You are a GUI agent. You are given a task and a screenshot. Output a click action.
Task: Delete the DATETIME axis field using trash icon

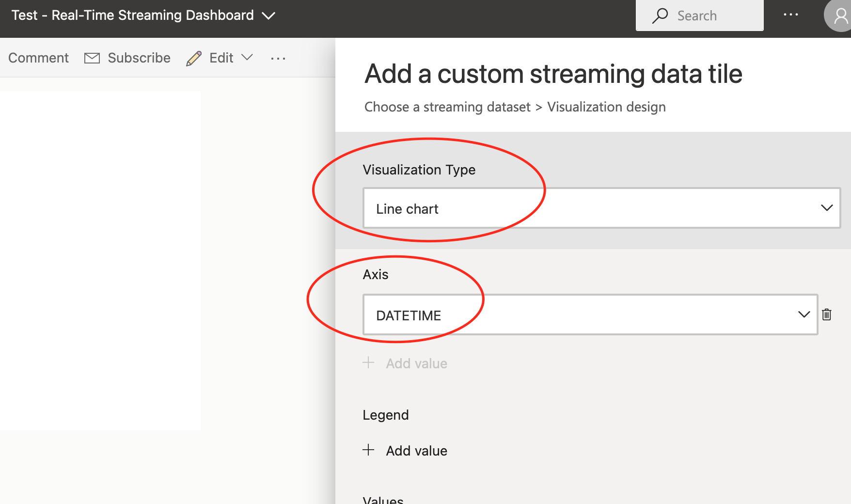click(827, 315)
